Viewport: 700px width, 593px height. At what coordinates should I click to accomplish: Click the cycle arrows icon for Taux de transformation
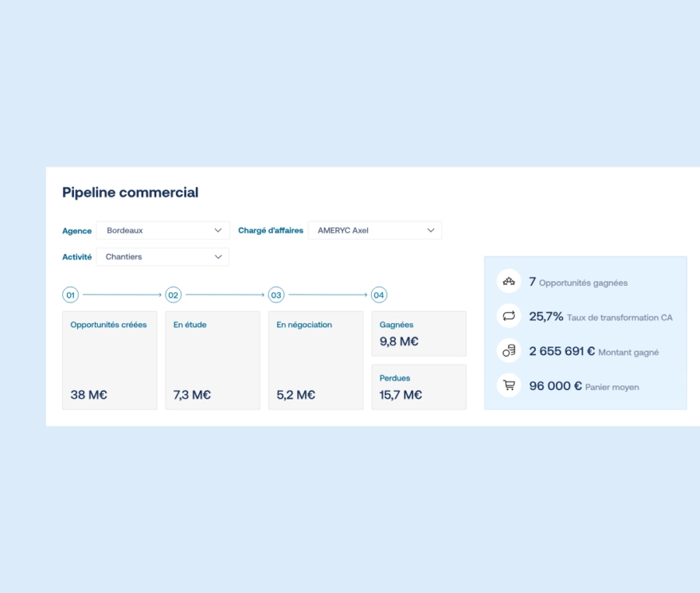click(x=509, y=316)
